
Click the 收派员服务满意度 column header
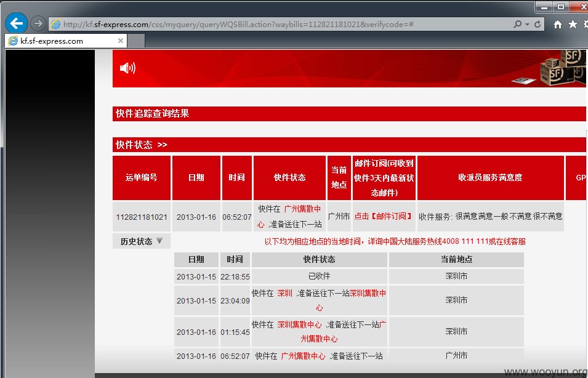490,178
